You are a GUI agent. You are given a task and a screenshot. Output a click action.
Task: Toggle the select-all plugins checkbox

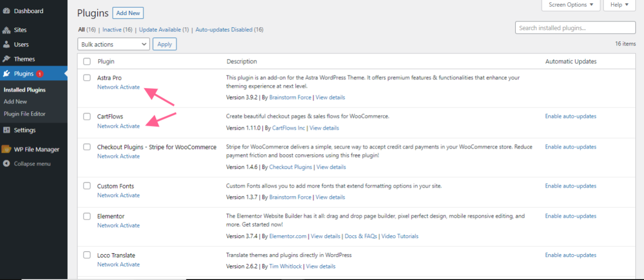tap(87, 62)
